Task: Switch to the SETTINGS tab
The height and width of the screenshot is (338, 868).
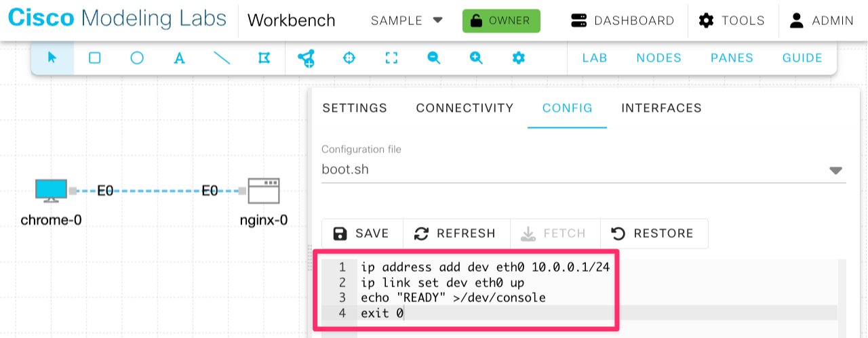Action: tap(355, 108)
